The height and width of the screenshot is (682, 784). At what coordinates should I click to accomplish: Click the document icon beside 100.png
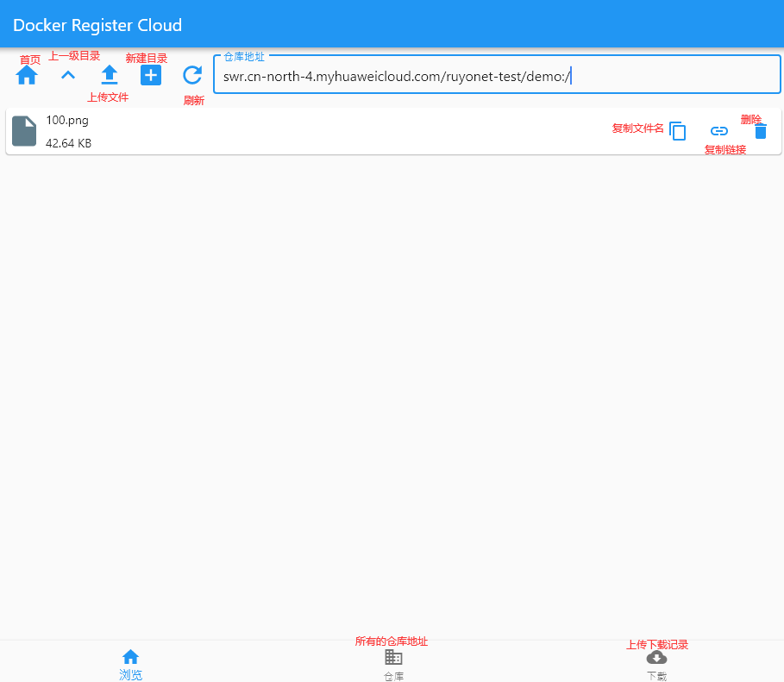point(24,131)
